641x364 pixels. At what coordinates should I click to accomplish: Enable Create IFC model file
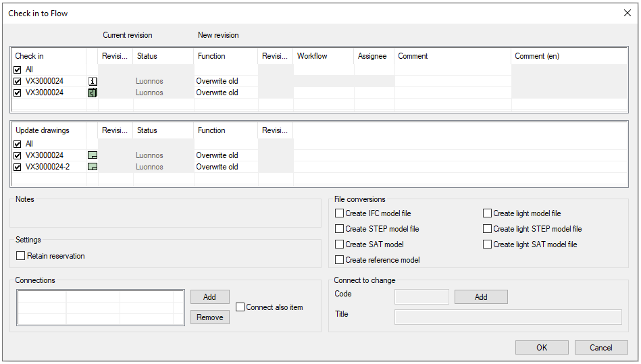340,213
